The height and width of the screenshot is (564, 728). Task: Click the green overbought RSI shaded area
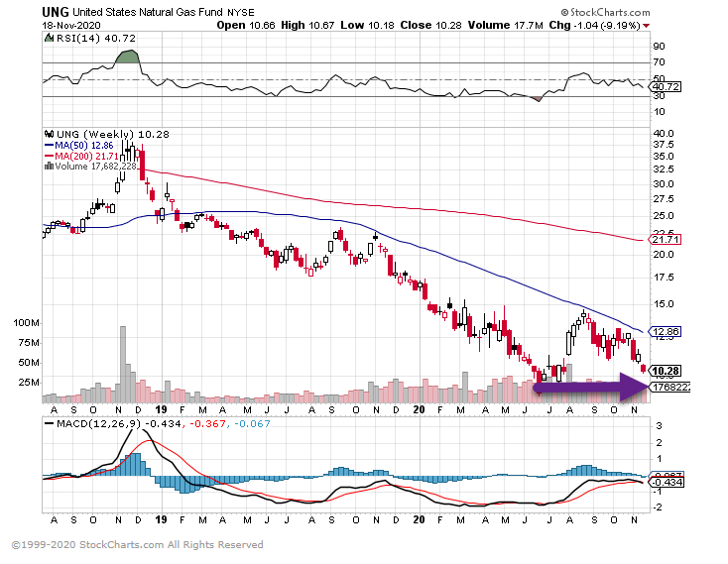pyautogui.click(x=127, y=57)
